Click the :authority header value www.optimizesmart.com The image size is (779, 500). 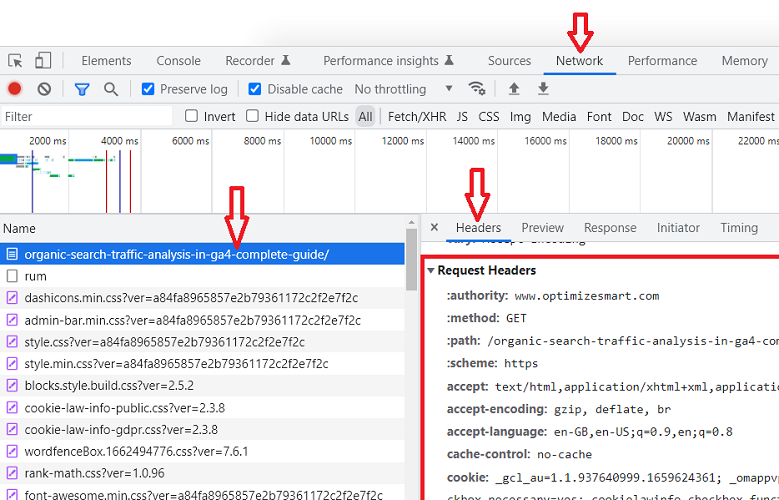click(x=587, y=296)
